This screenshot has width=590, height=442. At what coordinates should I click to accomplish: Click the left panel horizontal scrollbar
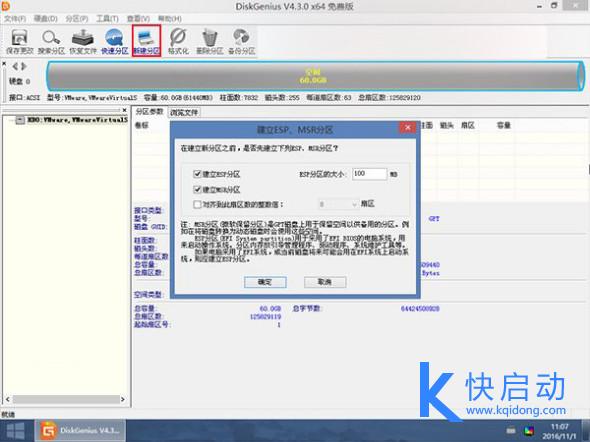pyautogui.click(x=65, y=399)
